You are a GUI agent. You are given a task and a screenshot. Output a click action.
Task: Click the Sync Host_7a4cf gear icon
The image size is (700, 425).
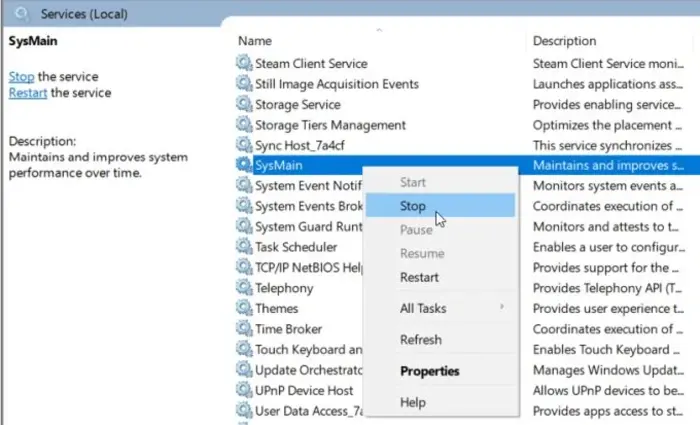coord(244,145)
